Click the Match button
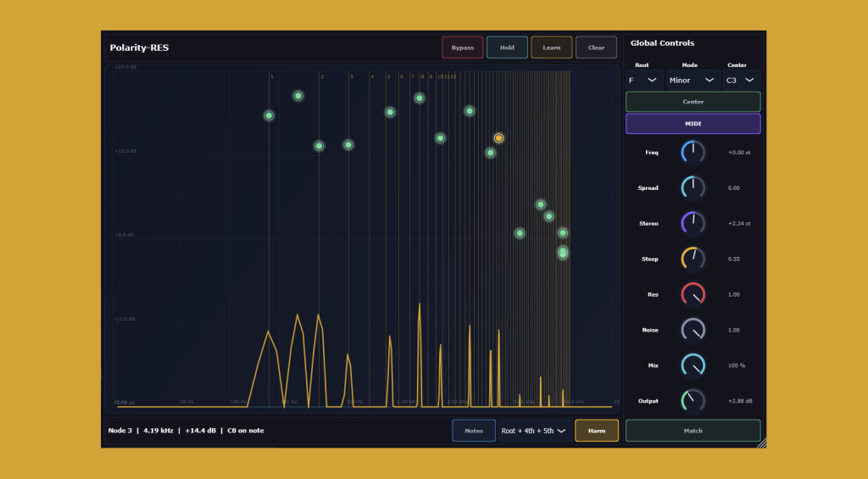This screenshot has height=479, width=868. 693,431
